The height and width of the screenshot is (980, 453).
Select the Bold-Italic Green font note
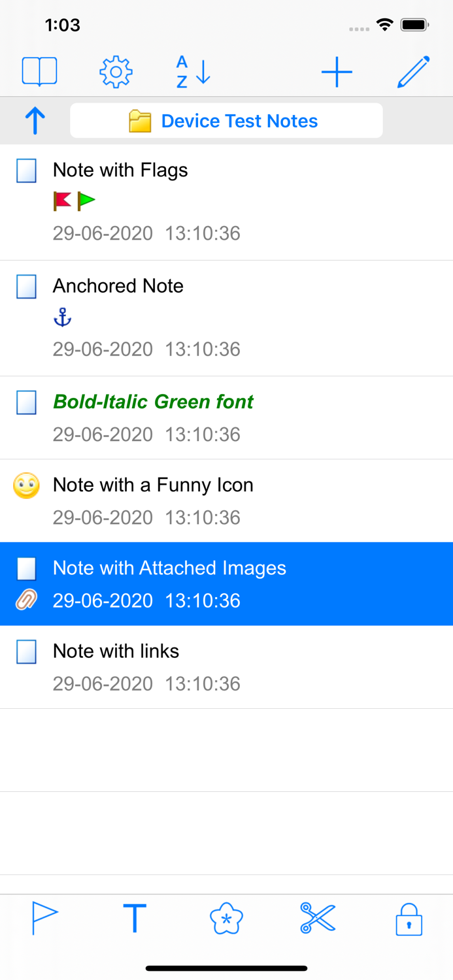[x=153, y=401]
